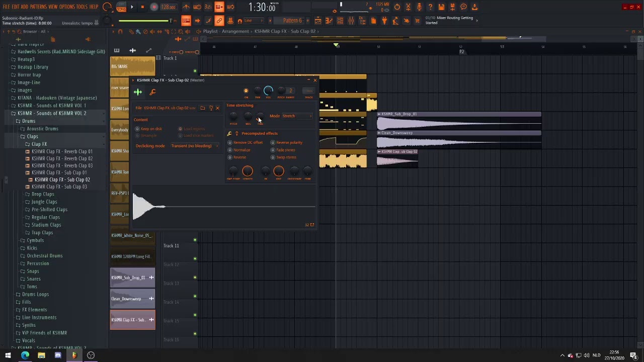Save project with the floppy disk icon
The width and height of the screenshot is (644, 362).
click(441, 7)
